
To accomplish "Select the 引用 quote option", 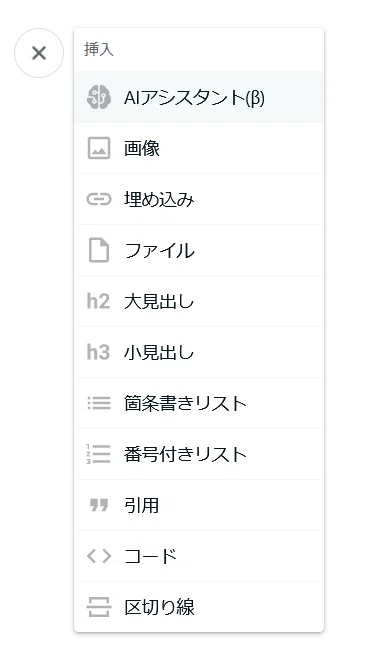I will click(199, 505).
